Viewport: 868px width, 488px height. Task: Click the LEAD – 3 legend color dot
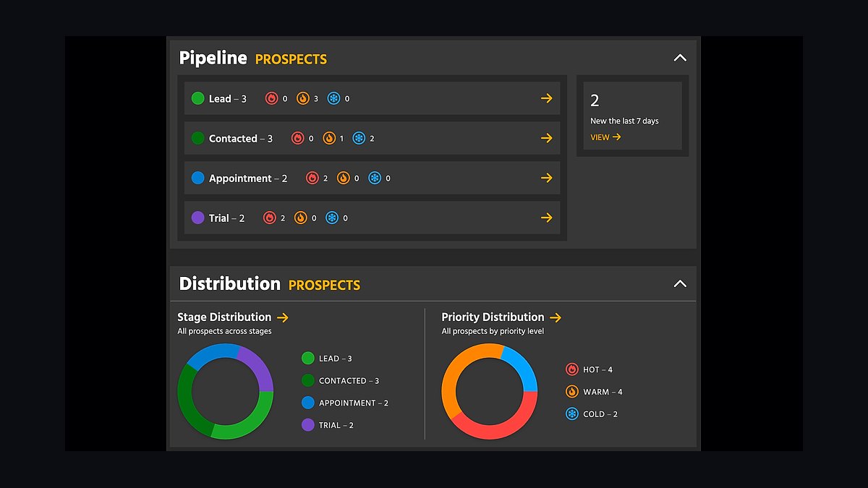tap(307, 359)
